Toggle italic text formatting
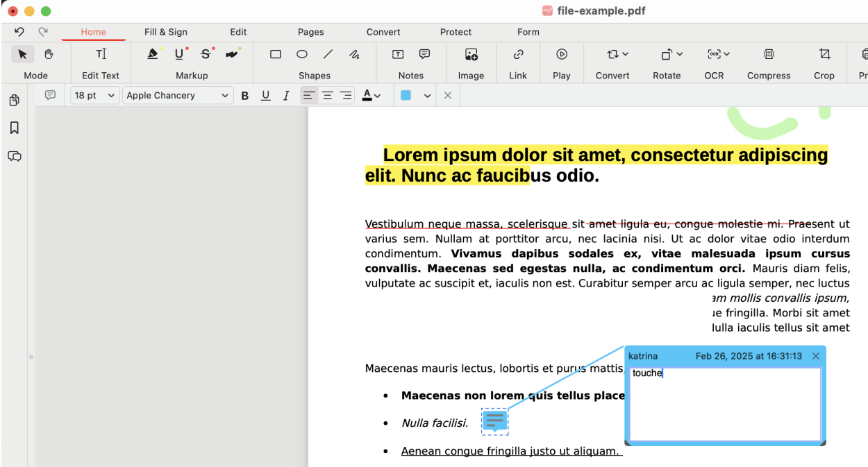 [x=286, y=95]
